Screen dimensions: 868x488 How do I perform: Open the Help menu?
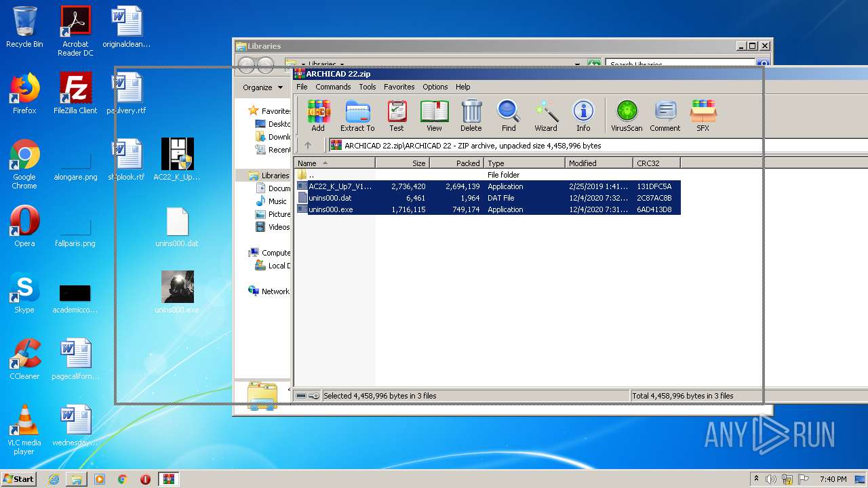(463, 87)
